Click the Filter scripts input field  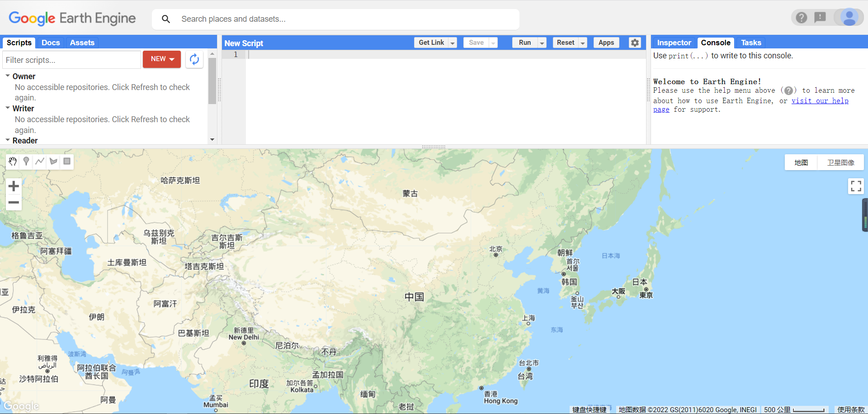point(71,59)
